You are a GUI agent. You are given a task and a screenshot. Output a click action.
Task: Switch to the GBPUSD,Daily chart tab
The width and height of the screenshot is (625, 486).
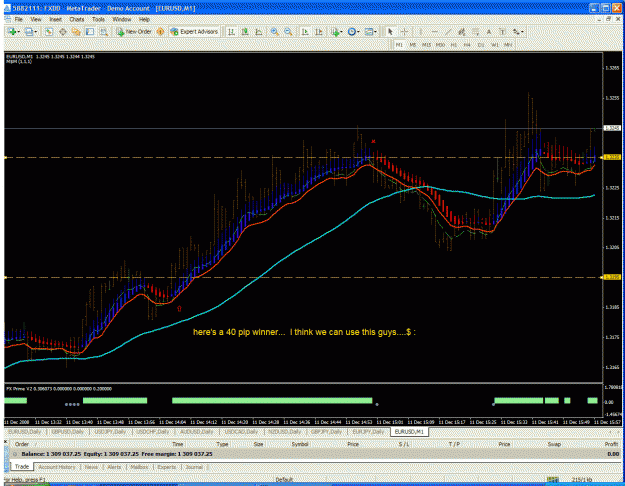[x=68, y=432]
